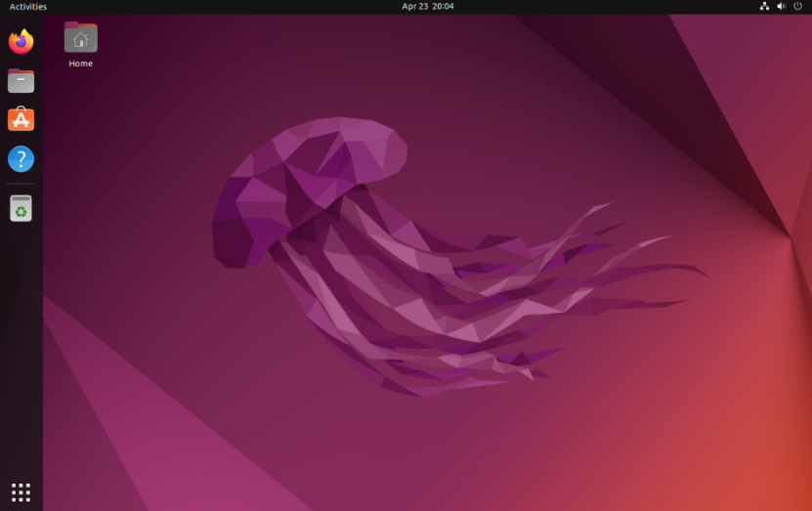Open the Trash in the dock

(x=21, y=208)
